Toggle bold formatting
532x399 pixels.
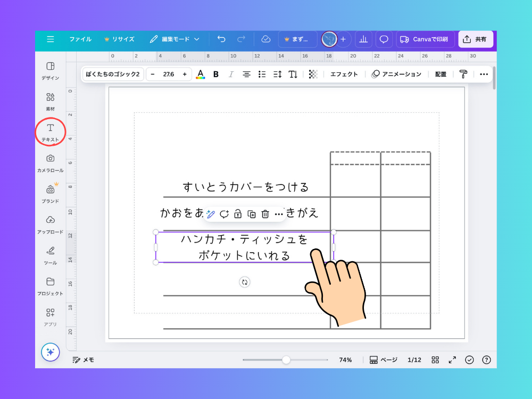tap(215, 74)
